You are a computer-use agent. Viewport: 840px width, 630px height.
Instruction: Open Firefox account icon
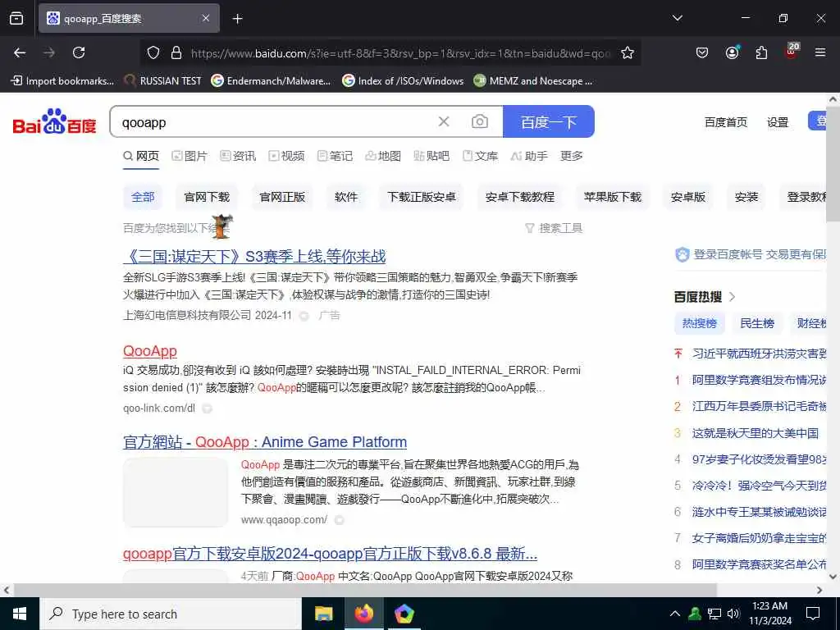click(x=732, y=52)
